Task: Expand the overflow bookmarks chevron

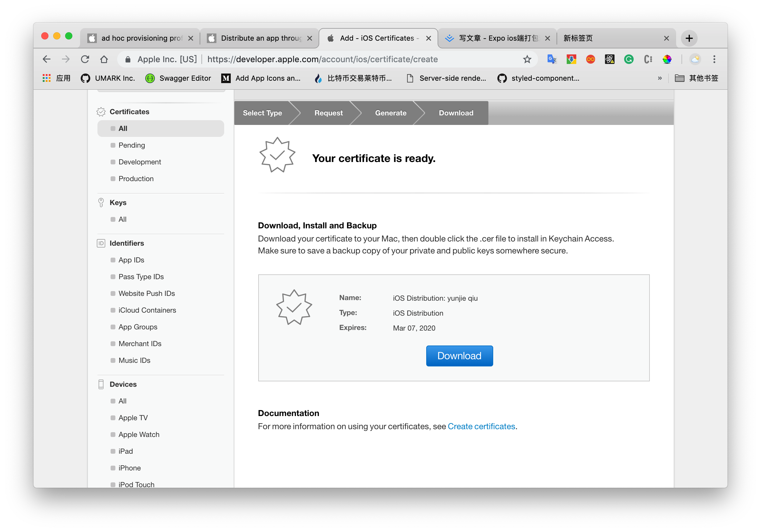Action: tap(660, 78)
